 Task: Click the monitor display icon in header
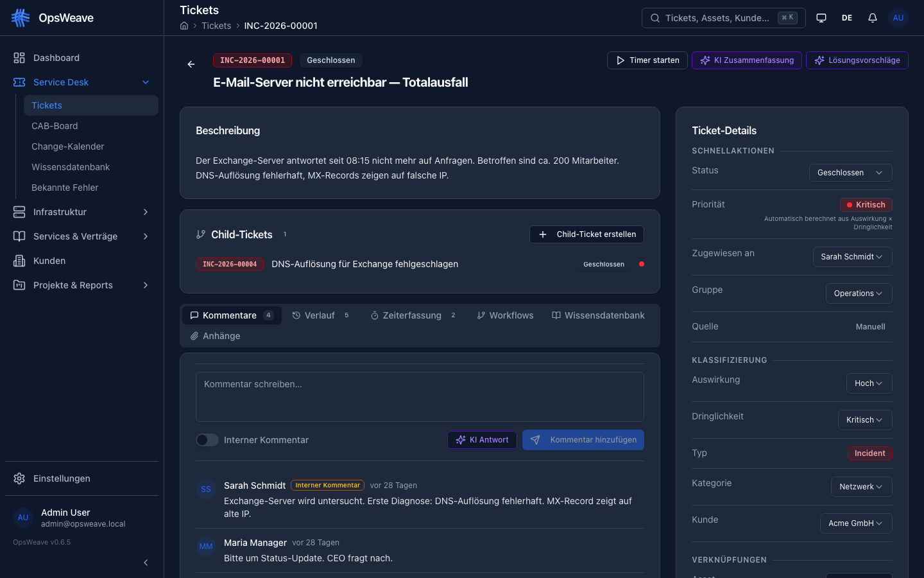click(821, 18)
